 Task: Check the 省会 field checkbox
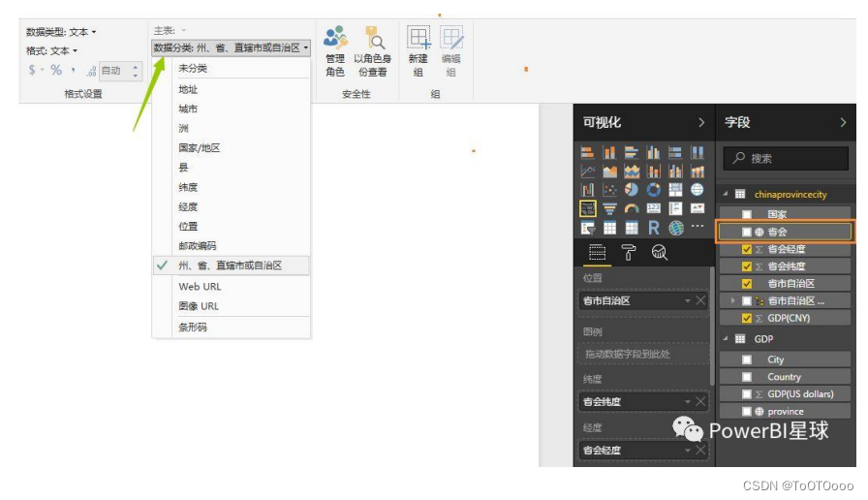(x=747, y=232)
